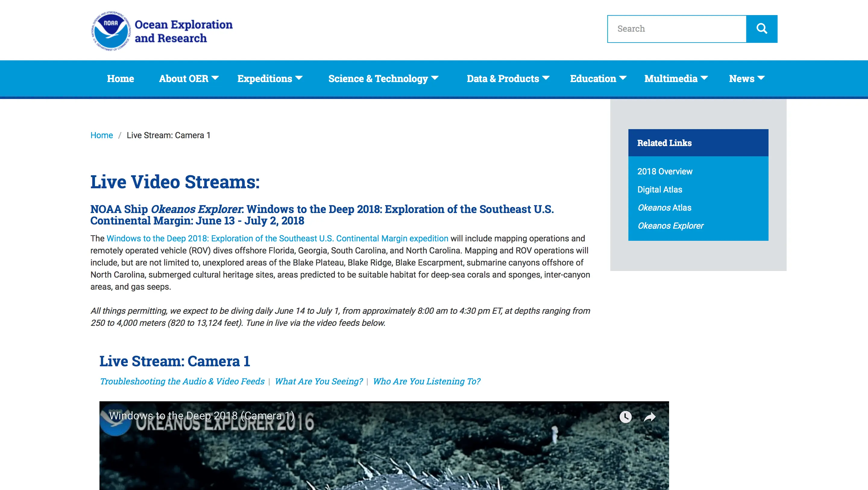This screenshot has width=868, height=490.
Task: Open the 2018 Overview related link
Action: click(x=665, y=171)
